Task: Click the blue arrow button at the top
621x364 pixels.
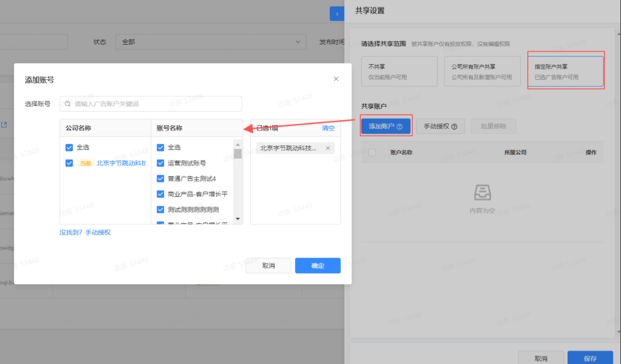Action: 337,13
